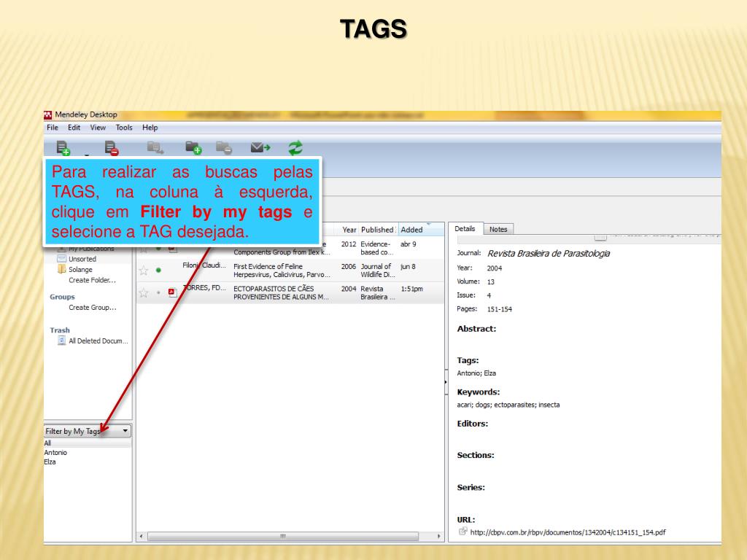Open the Edit menu
Screen dimensions: 747x560
point(74,128)
